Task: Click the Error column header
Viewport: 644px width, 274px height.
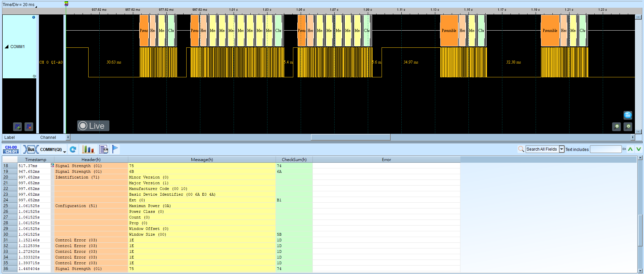Action: coord(386,160)
